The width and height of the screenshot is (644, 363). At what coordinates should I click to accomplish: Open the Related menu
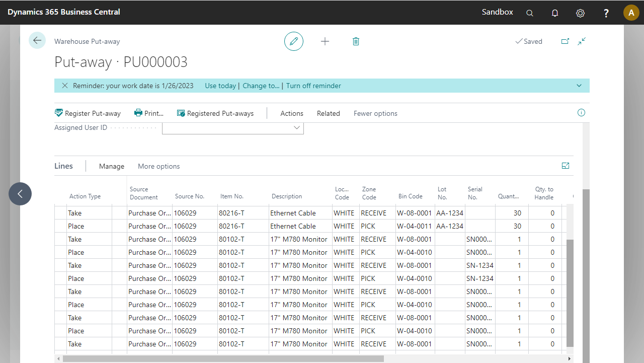click(329, 113)
